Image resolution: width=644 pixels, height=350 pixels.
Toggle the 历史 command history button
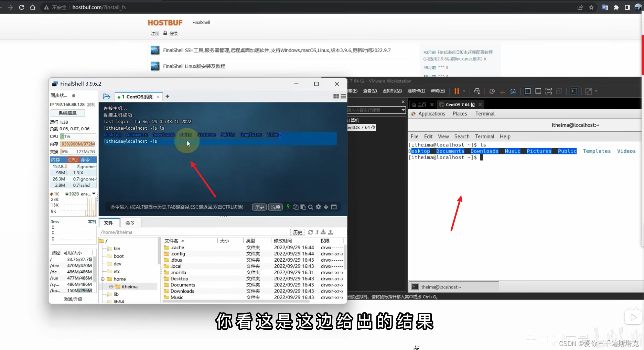click(259, 207)
